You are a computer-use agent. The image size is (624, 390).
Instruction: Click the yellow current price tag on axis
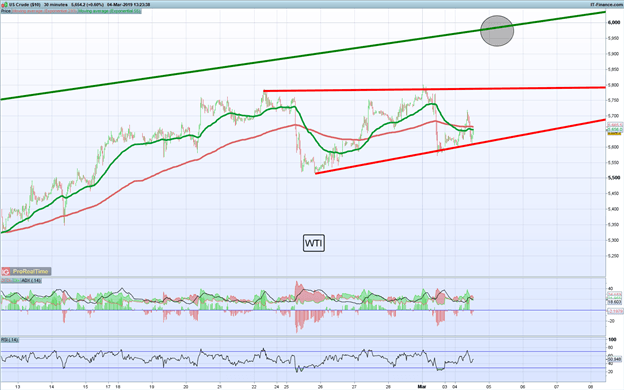click(x=614, y=134)
